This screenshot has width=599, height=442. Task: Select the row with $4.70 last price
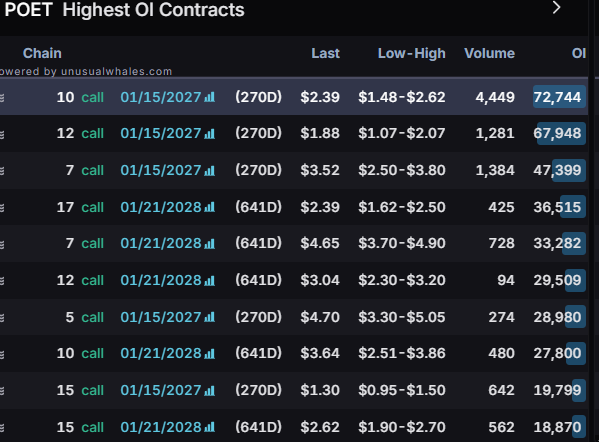tap(294, 317)
